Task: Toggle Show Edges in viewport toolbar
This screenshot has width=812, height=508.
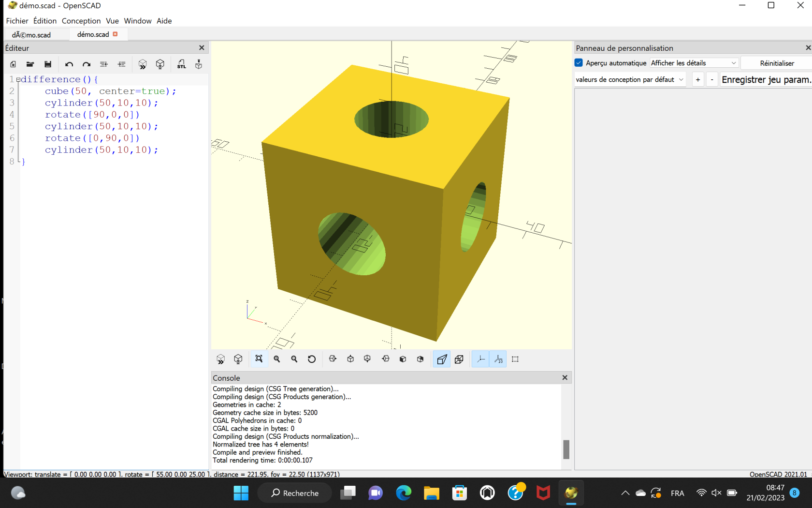Action: 515,359
